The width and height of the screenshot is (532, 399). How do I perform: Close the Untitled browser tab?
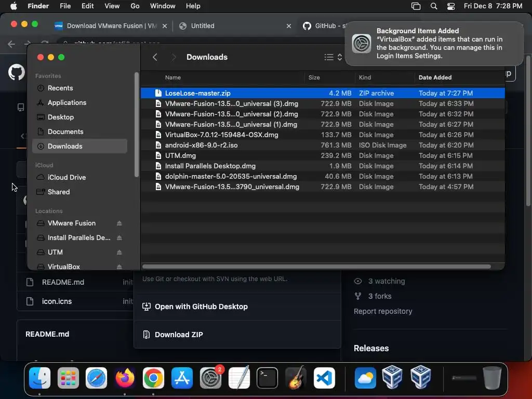pos(289,26)
